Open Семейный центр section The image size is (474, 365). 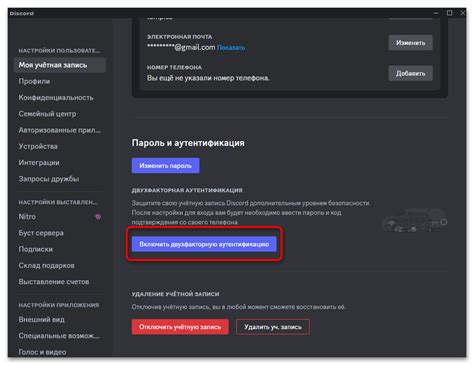click(x=47, y=114)
